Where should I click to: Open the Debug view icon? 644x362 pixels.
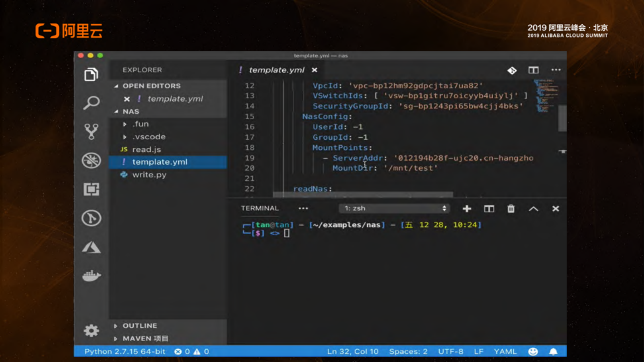point(91,160)
